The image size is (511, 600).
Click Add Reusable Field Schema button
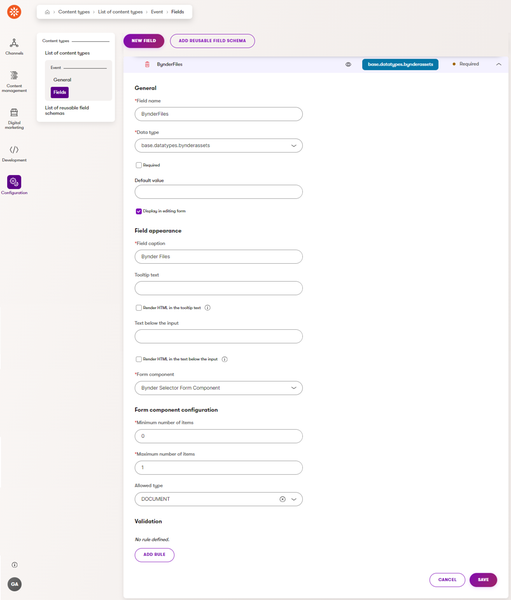pos(212,41)
